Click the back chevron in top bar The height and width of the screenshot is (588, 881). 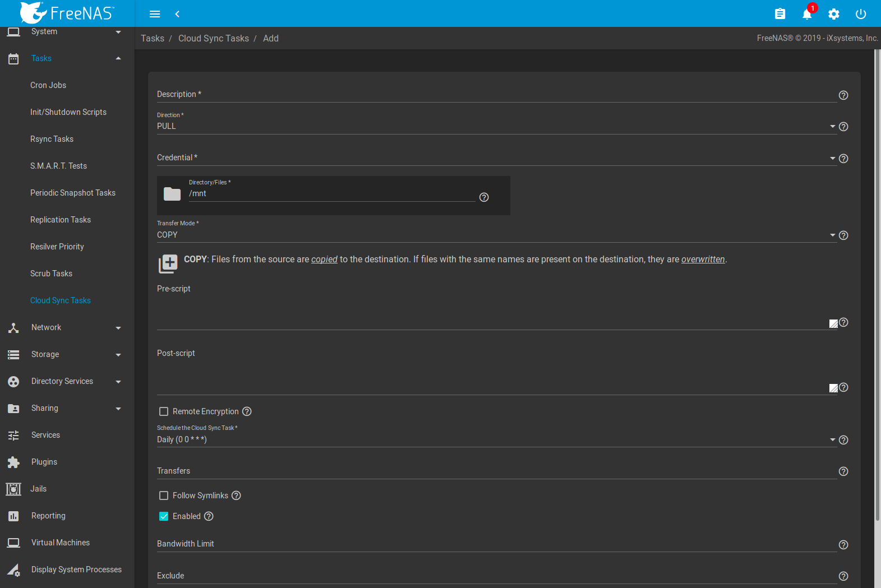pos(177,14)
